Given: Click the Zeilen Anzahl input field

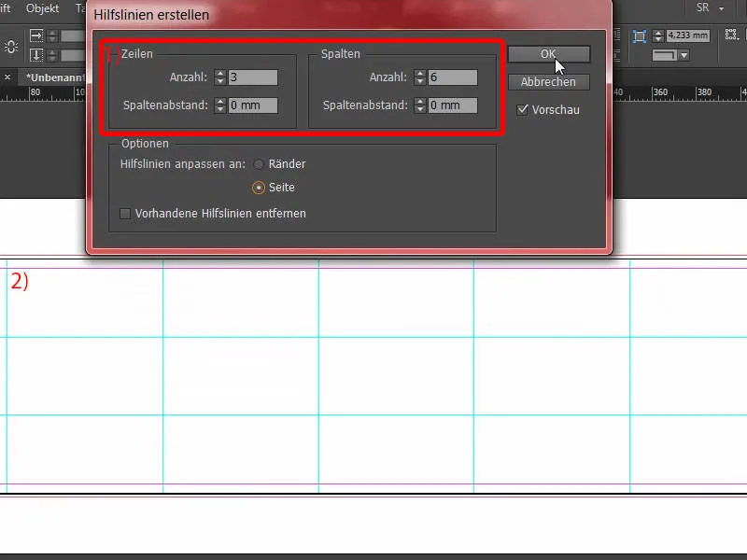Looking at the screenshot, I should pyautogui.click(x=252, y=77).
